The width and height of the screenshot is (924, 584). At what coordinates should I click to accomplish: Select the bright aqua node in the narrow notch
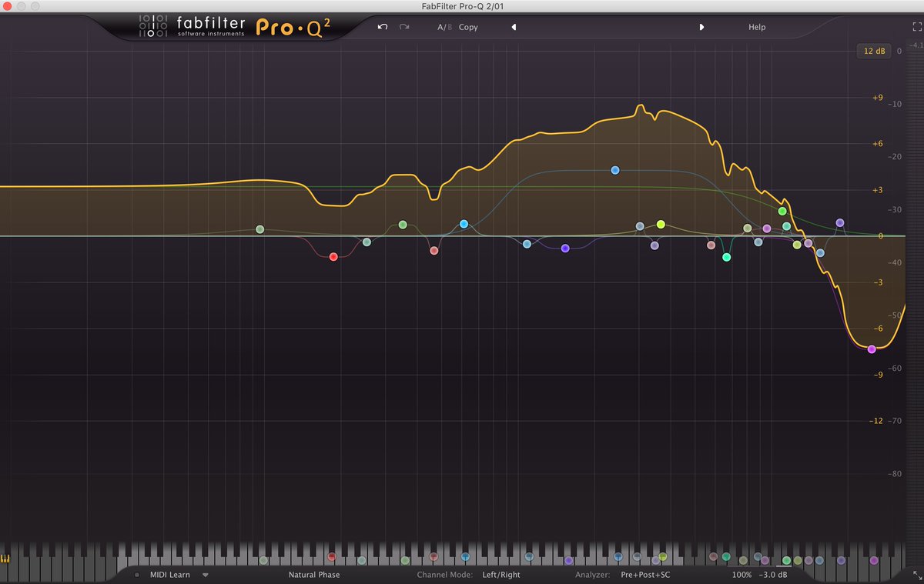[726, 257]
